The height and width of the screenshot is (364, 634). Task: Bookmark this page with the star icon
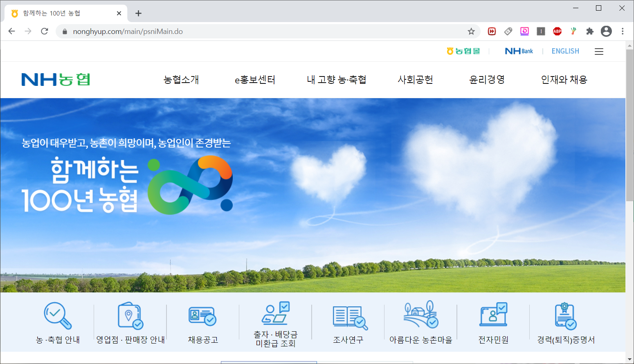(471, 31)
